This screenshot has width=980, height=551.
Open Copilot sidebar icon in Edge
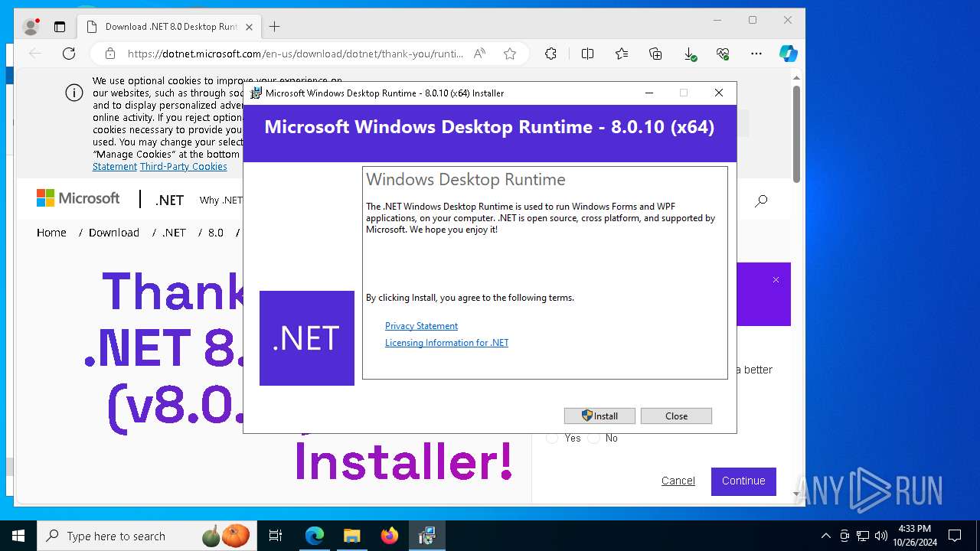tap(788, 54)
